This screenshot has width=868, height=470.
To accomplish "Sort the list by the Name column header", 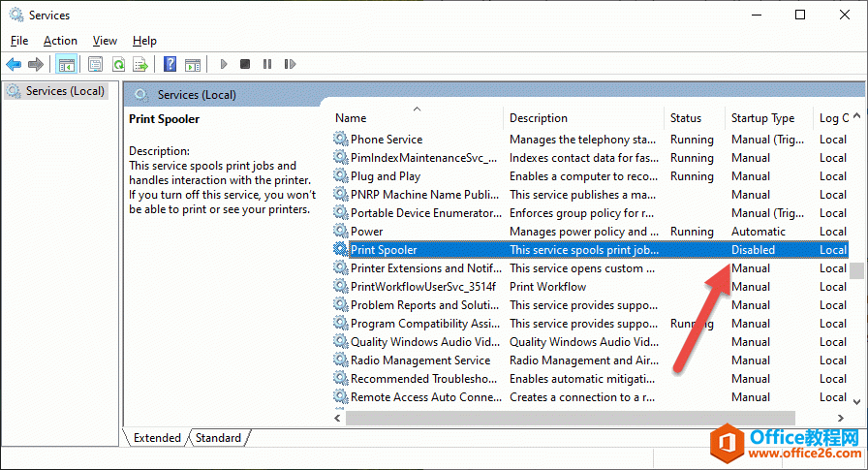I will click(x=351, y=118).
